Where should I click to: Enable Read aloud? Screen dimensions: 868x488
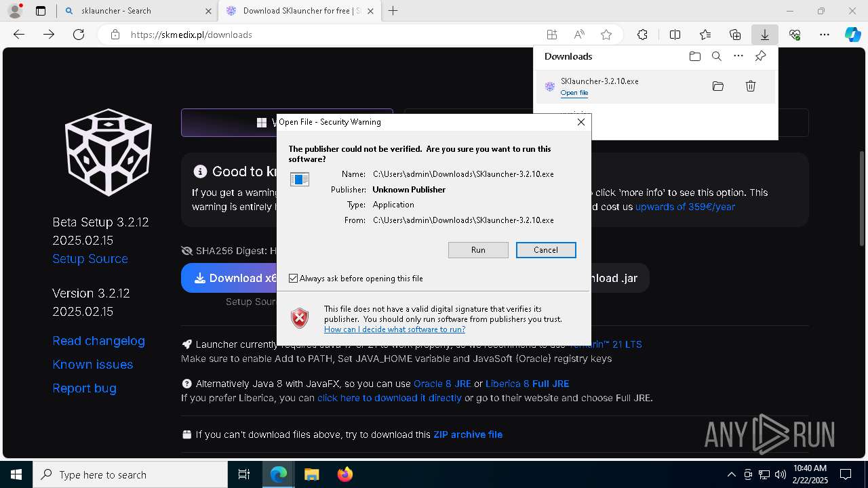[x=579, y=35]
